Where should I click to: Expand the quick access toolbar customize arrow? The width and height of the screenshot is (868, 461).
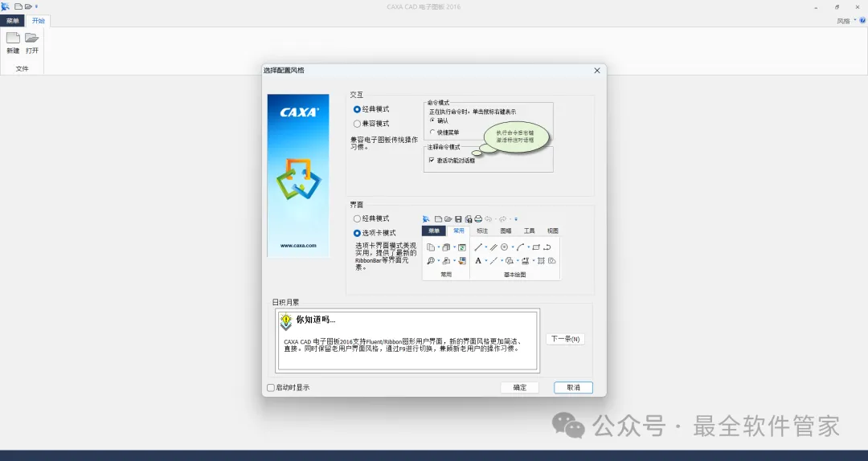[36, 6]
